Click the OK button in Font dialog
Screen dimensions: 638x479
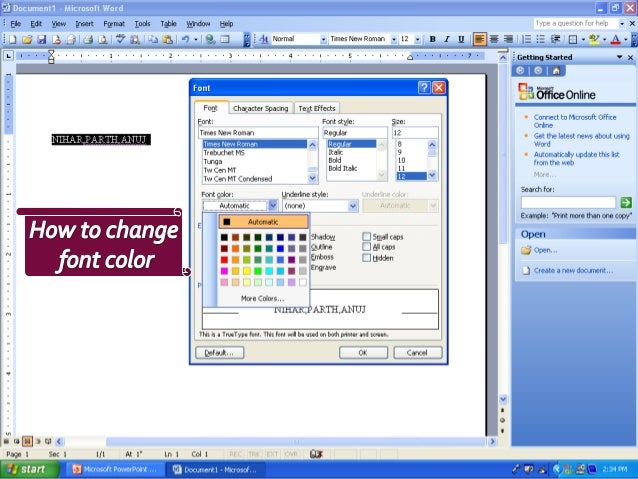[x=363, y=352]
